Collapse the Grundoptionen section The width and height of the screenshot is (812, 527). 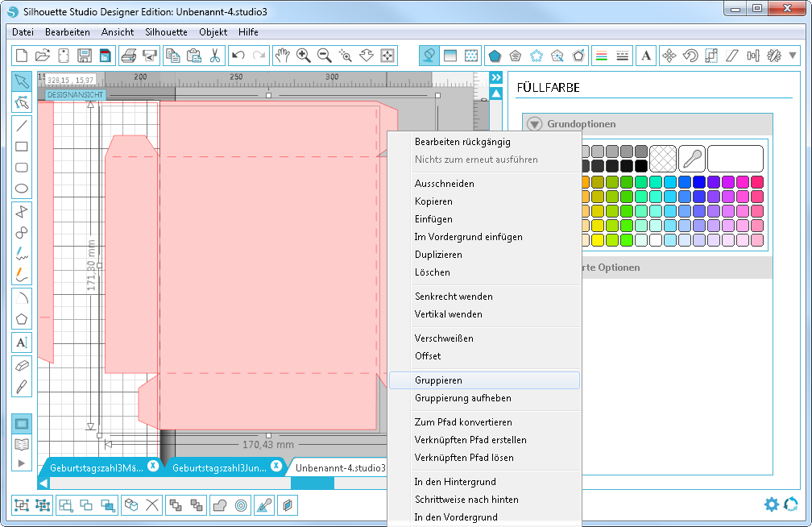click(x=535, y=125)
